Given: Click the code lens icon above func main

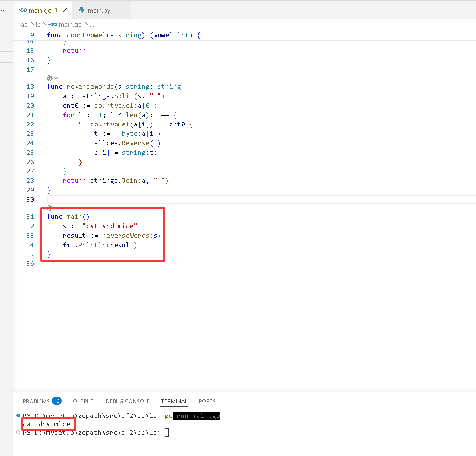Looking at the screenshot, I should tap(50, 208).
